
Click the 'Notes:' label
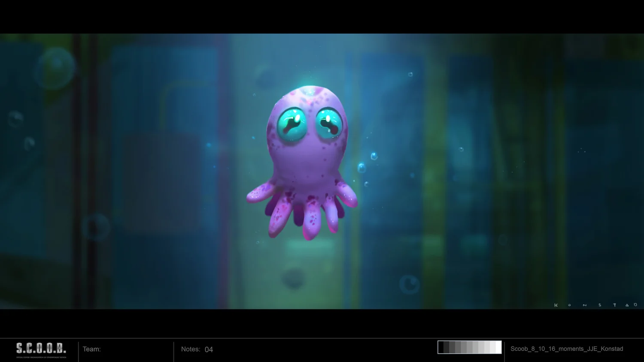click(x=191, y=349)
